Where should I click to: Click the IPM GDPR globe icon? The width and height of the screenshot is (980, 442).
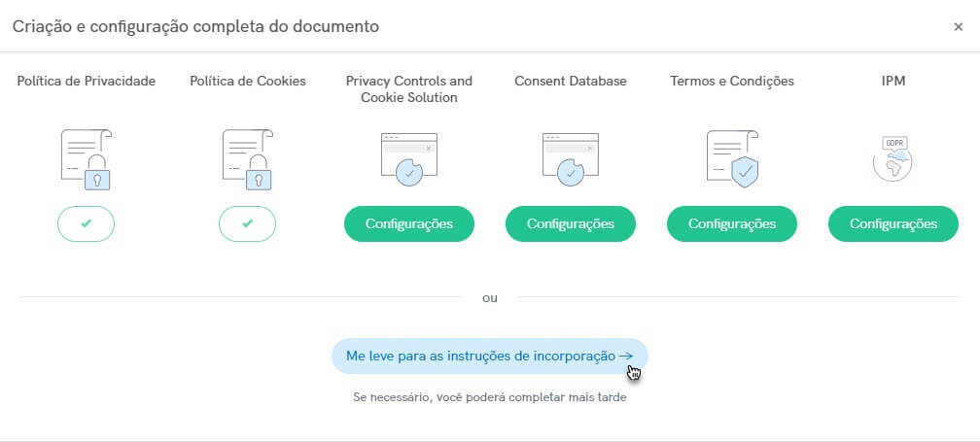[x=893, y=160]
